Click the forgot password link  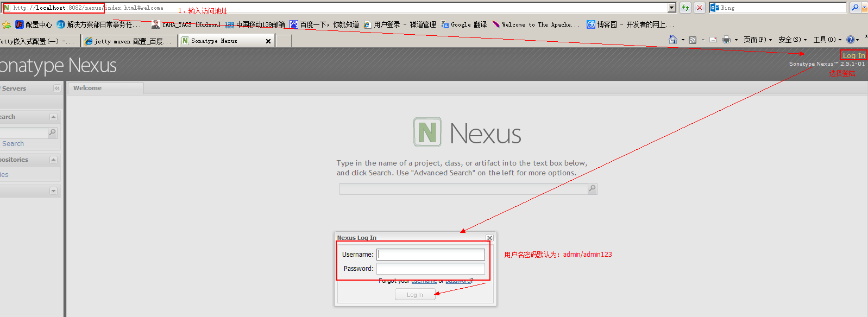click(458, 281)
